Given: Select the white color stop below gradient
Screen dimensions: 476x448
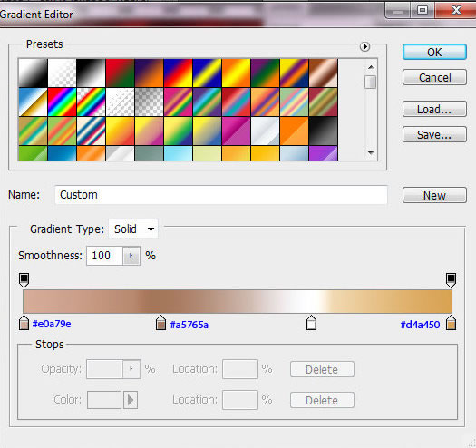Looking at the screenshot, I should [311, 323].
